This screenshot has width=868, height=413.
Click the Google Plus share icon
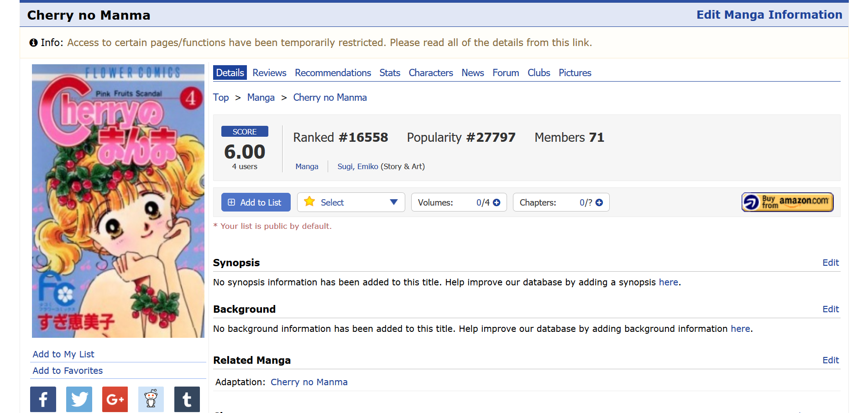pos(115,399)
